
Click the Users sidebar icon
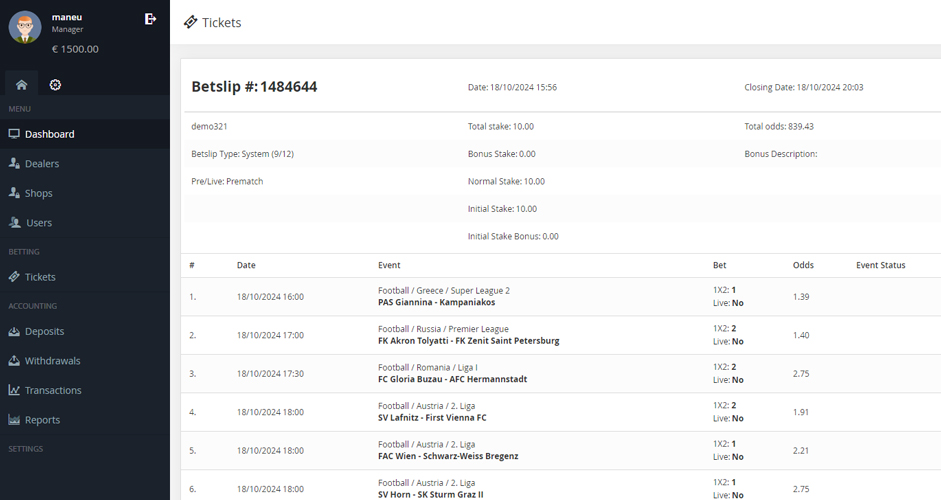[x=14, y=223]
